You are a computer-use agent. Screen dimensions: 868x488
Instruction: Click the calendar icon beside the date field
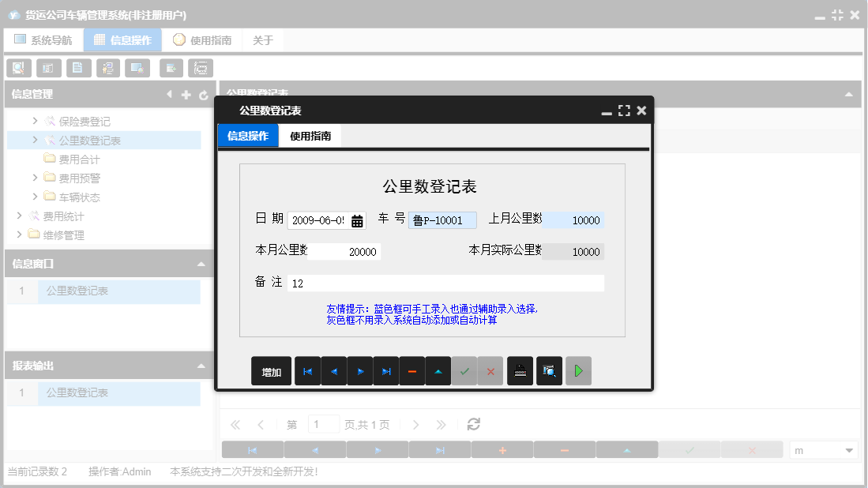355,220
